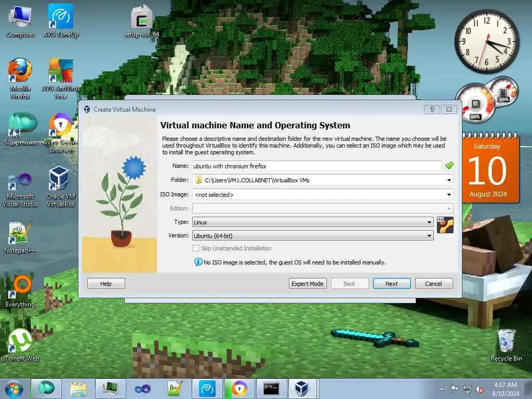
Task: Toggle Skip Unattended Installation checkbox
Action: pyautogui.click(x=196, y=248)
